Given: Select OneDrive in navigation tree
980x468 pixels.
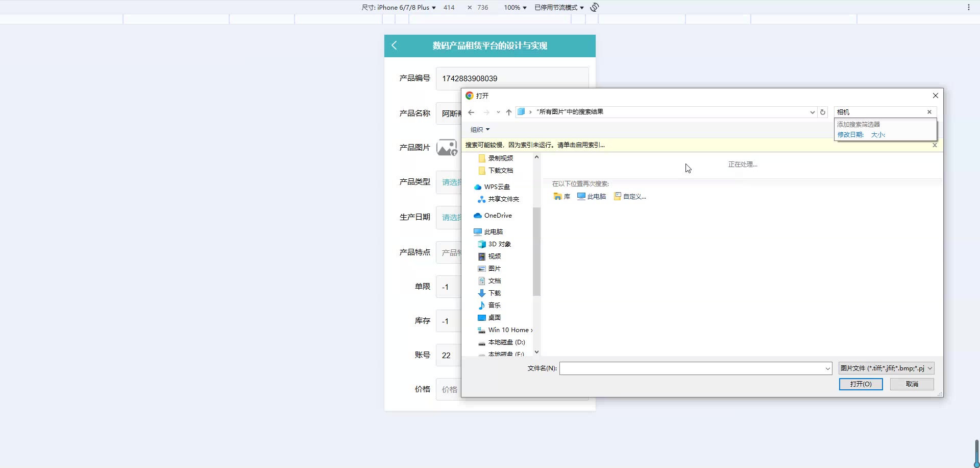Looking at the screenshot, I should pos(498,216).
